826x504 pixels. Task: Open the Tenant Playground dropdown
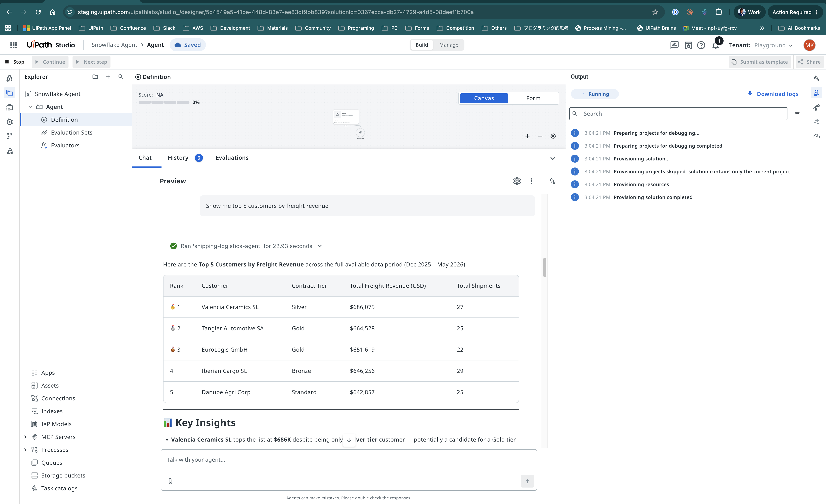[x=774, y=45]
